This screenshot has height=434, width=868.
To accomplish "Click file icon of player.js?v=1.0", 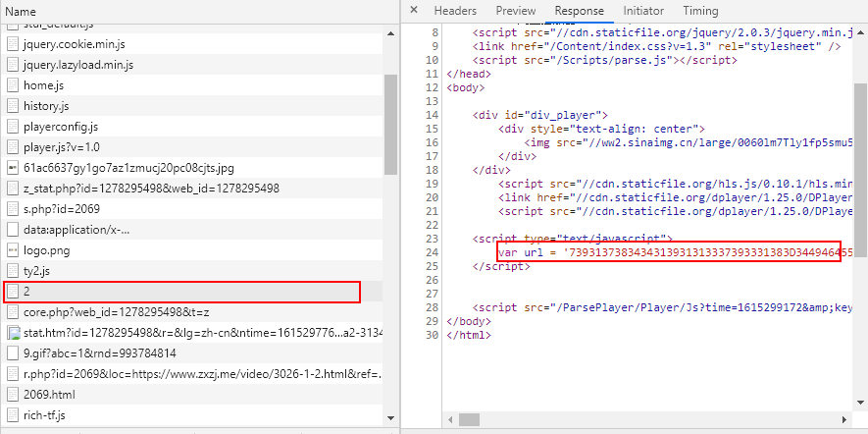I will click(x=13, y=147).
